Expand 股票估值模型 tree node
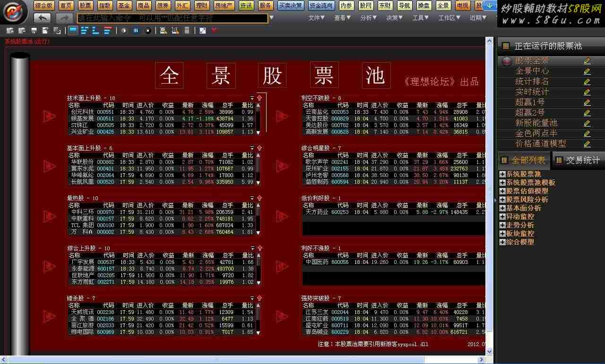Viewport: 605px width, 364px height. pos(502,191)
